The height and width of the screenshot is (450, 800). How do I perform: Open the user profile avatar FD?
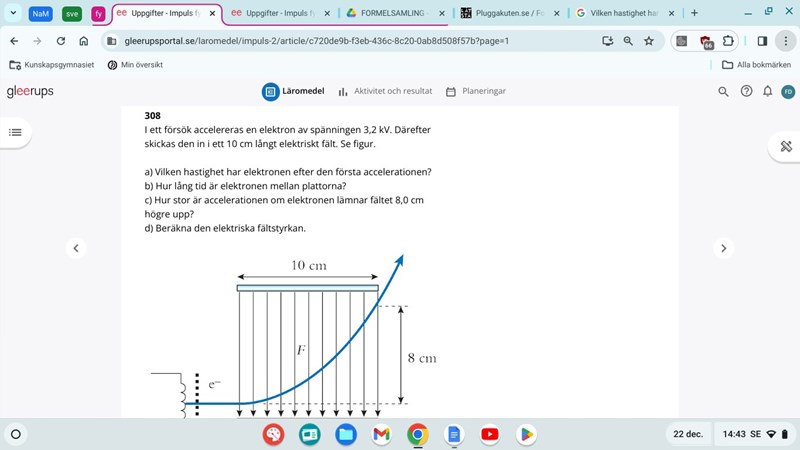pos(788,91)
